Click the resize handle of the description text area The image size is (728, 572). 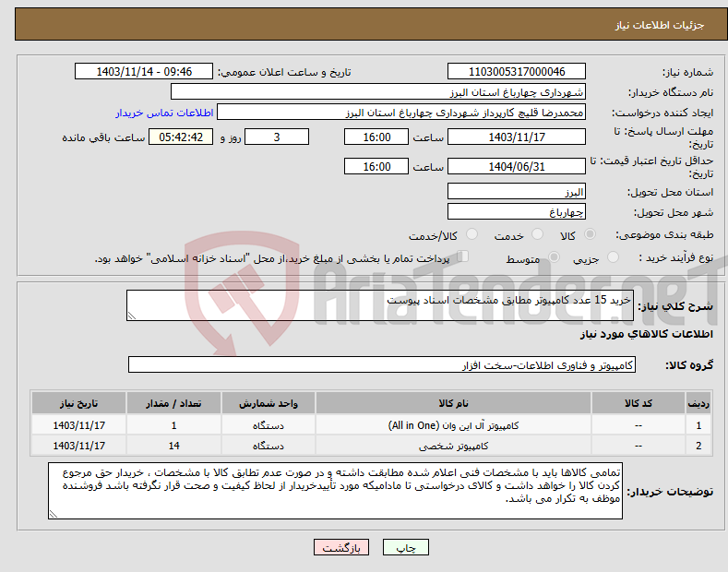click(x=132, y=316)
